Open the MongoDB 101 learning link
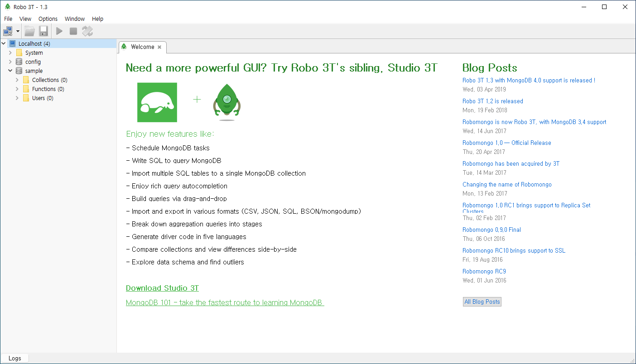Image resolution: width=636 pixels, height=364 pixels. coord(225,302)
